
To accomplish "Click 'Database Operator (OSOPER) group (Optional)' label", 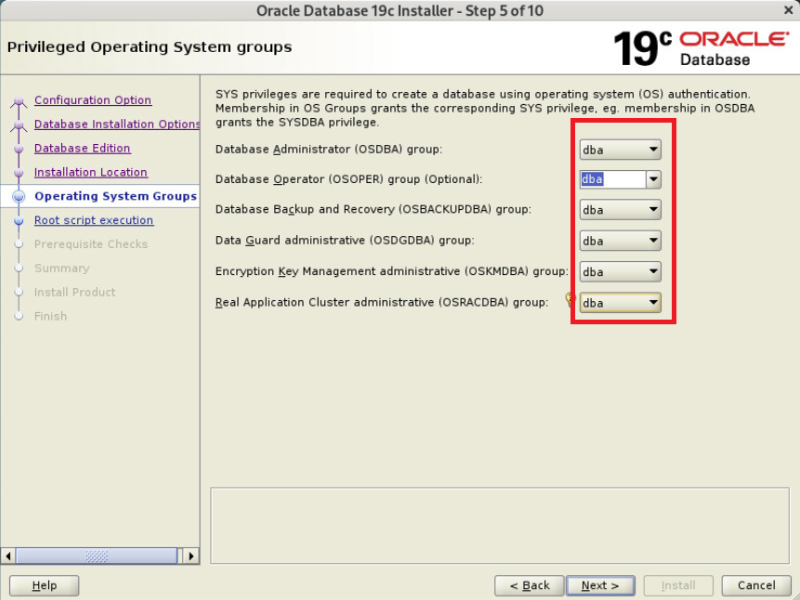I will tap(348, 179).
